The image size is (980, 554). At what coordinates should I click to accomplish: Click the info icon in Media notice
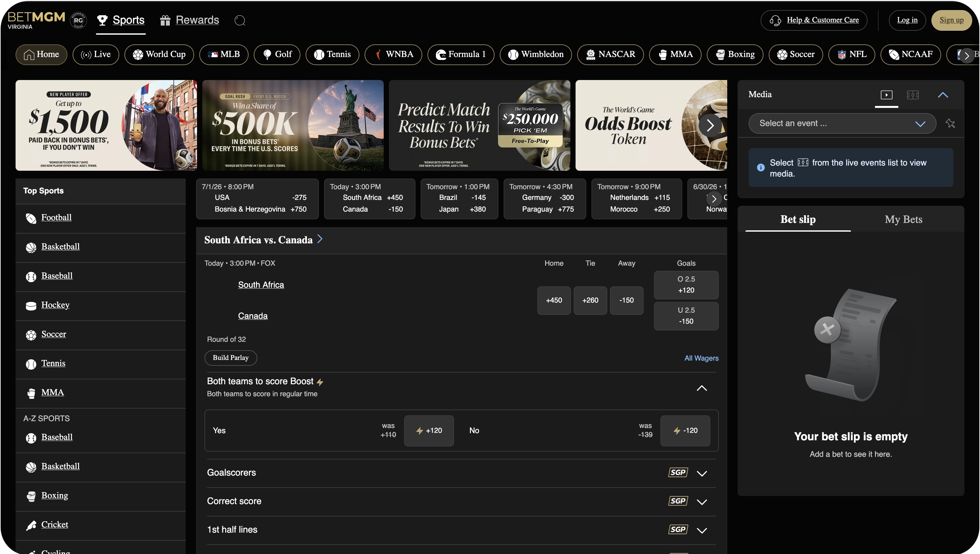coord(760,167)
